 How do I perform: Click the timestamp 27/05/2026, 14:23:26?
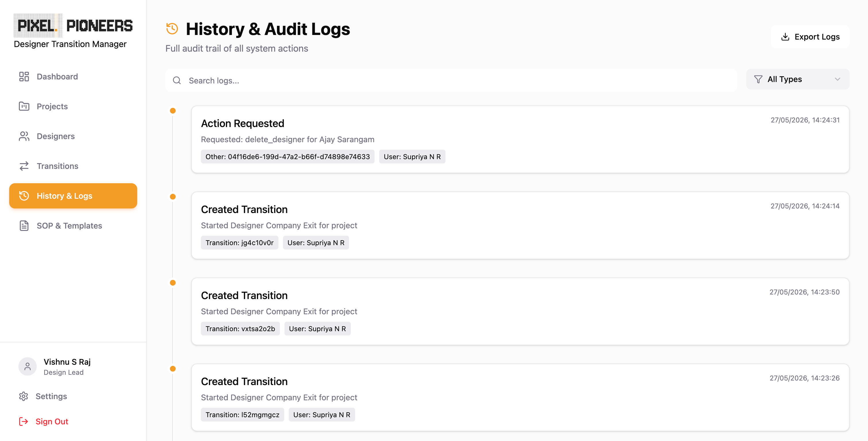(804, 378)
